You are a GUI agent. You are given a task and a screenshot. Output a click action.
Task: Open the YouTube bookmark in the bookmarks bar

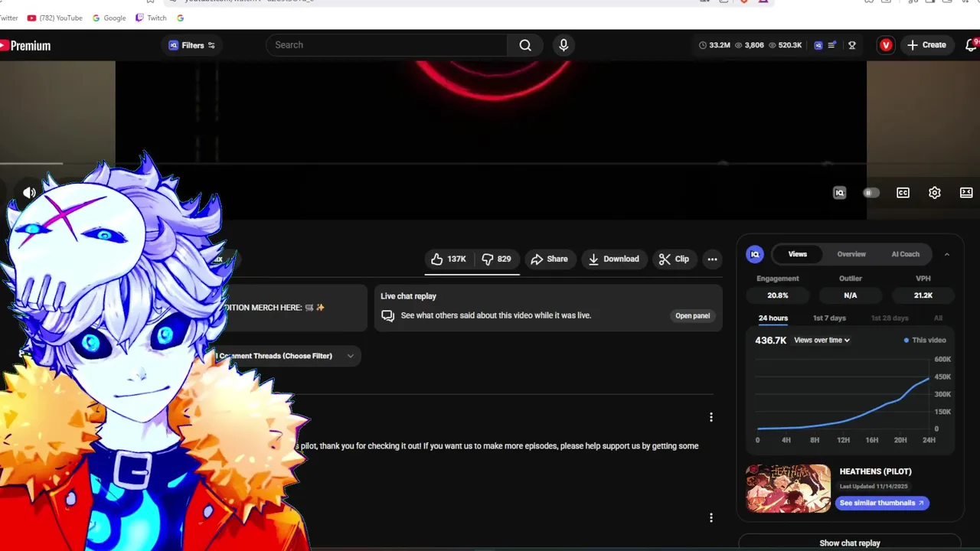(54, 18)
